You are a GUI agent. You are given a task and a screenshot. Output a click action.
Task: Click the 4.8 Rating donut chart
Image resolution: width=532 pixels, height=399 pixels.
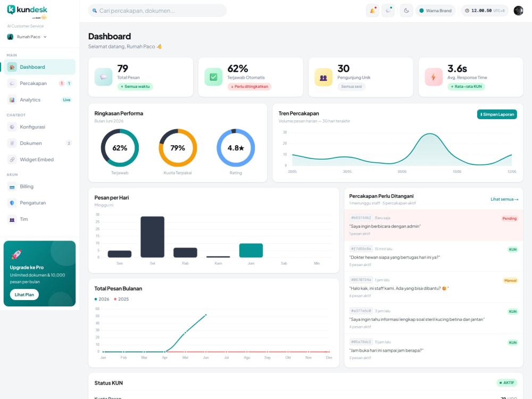236,148
